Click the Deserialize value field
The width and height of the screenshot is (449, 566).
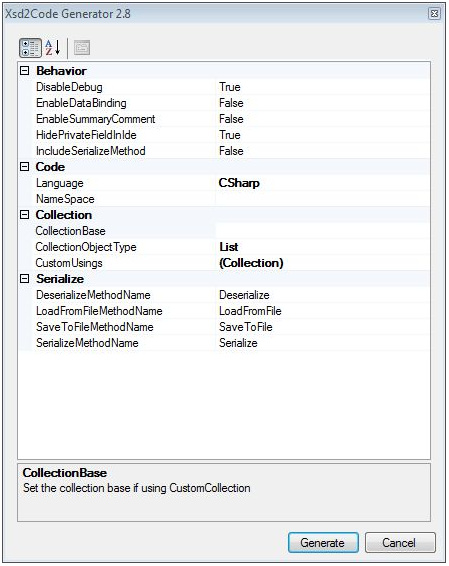322,295
